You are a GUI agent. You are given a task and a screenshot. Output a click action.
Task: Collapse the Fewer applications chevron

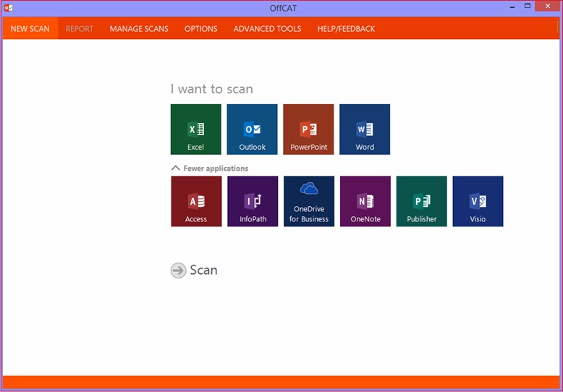click(x=176, y=168)
